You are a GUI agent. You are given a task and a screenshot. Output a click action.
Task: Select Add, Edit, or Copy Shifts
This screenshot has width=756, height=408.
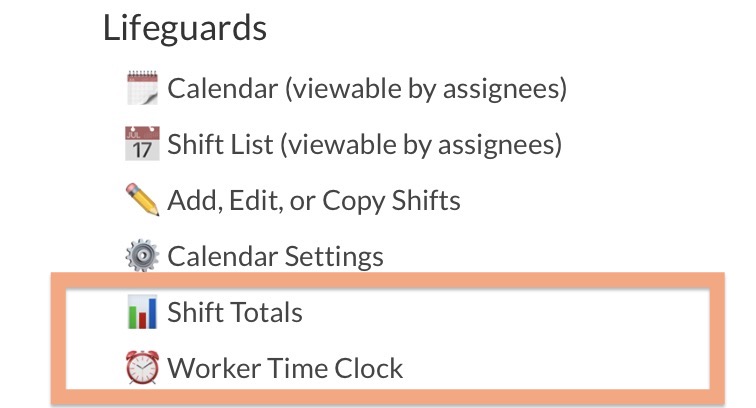click(x=314, y=200)
